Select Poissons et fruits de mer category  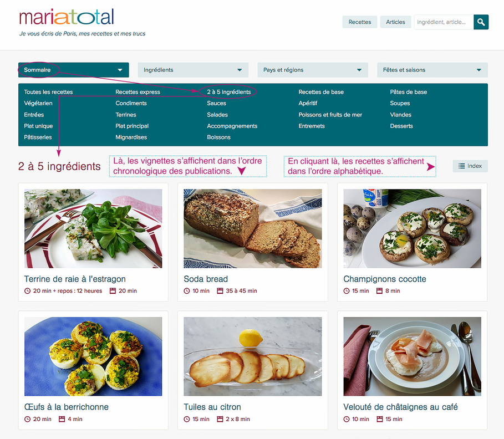330,115
